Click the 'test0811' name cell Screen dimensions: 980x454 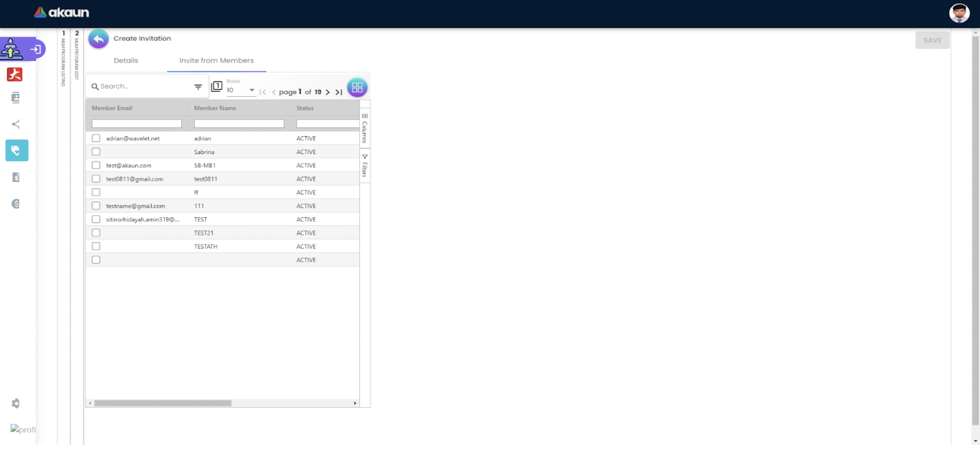click(x=206, y=179)
